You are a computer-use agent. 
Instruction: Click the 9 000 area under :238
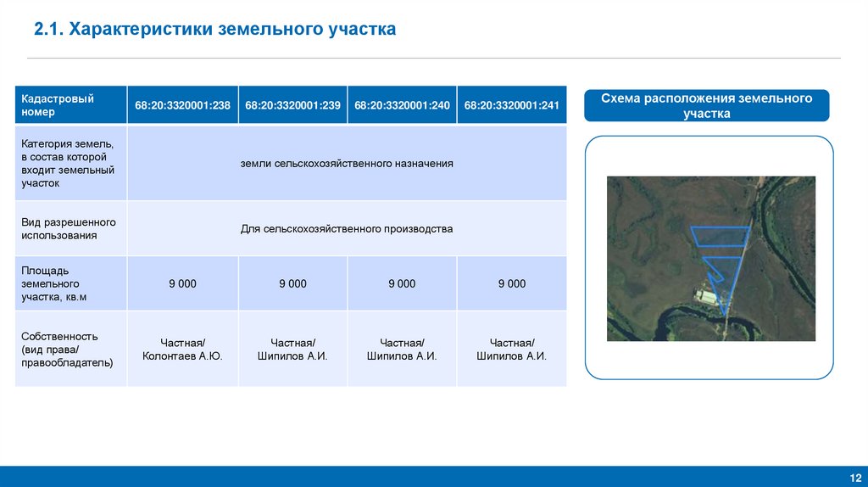click(x=183, y=283)
